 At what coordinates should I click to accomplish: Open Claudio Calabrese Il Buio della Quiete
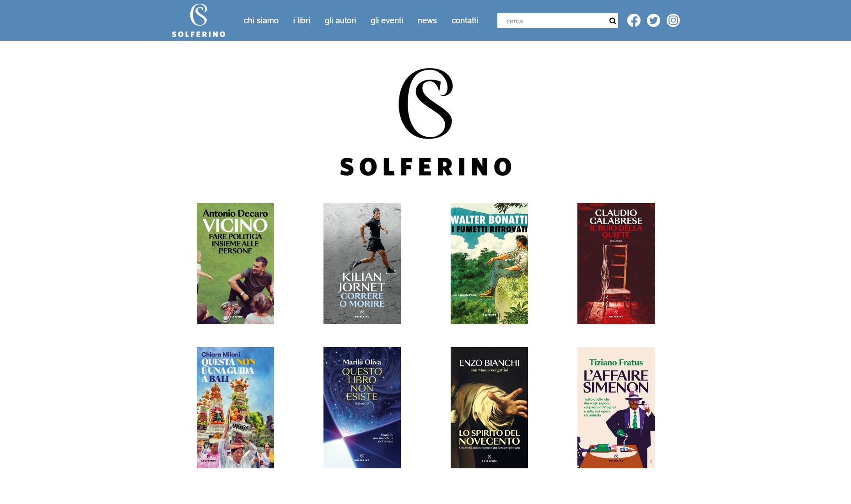616,263
